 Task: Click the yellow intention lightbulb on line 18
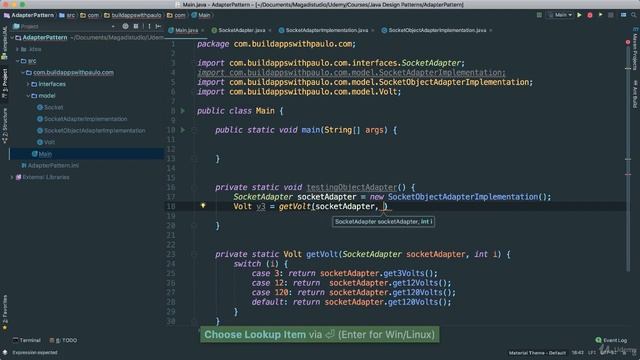pos(203,206)
